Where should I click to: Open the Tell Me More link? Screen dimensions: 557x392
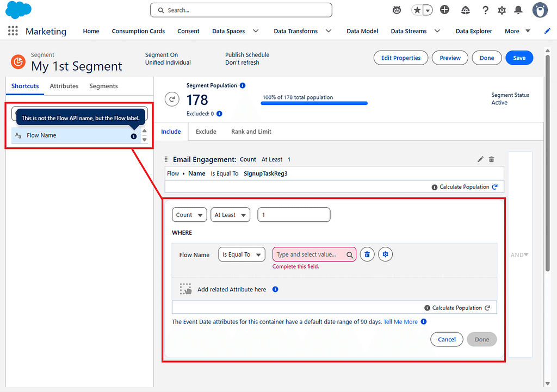[400, 322]
